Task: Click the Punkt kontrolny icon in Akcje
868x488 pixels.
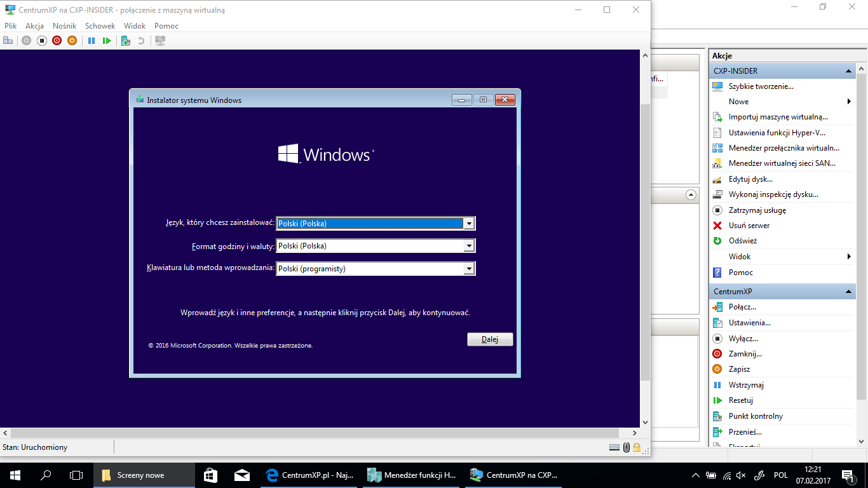Action: pos(717,416)
